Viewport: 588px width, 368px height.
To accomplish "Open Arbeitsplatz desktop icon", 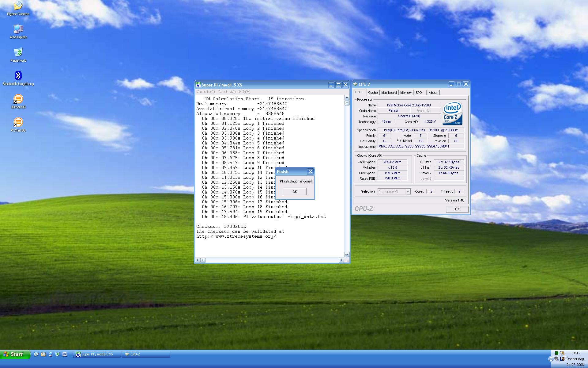I will [x=18, y=29].
